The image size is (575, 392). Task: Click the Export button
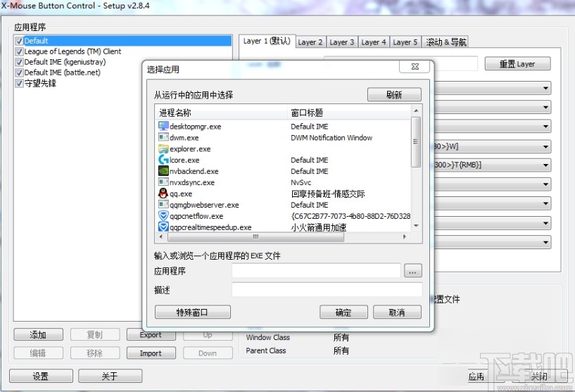pos(151,334)
